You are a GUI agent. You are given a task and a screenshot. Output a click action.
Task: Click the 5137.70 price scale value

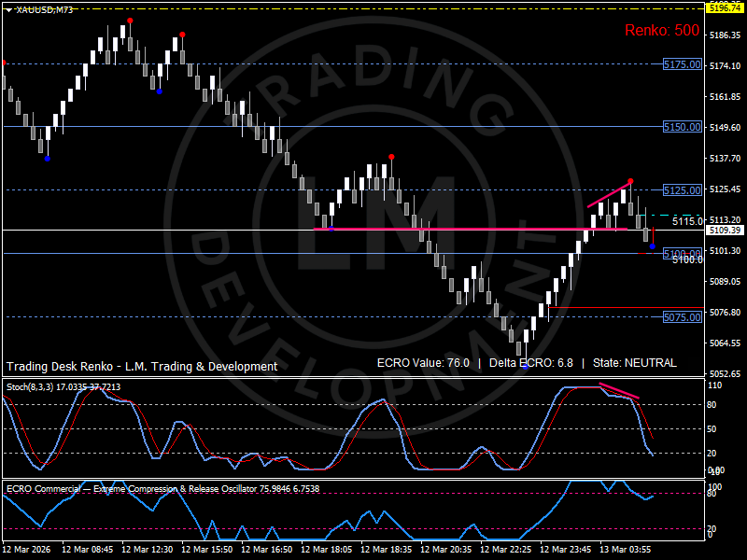(726, 158)
